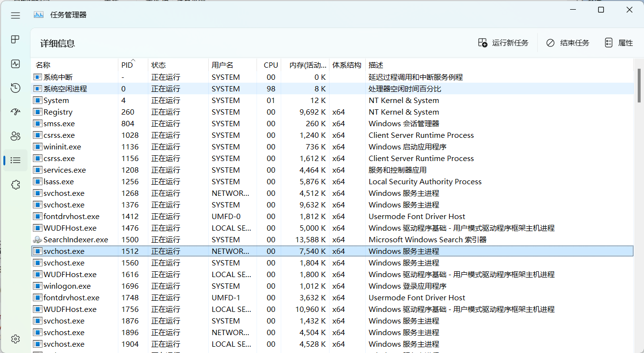Sort by the 状态 column header
Screen dimensions: 644x353
click(x=178, y=65)
